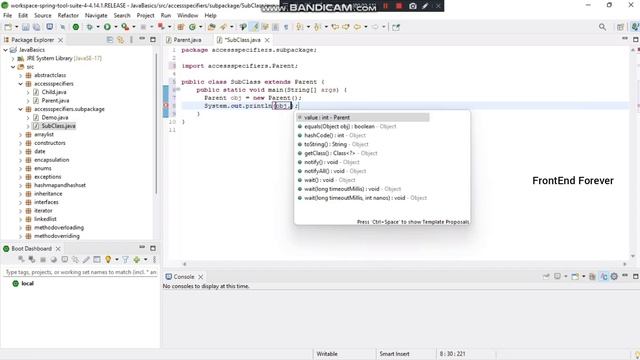Click the three-dots menu in Boot Dashboard
Screen dimensions: 640x360
click(x=155, y=260)
